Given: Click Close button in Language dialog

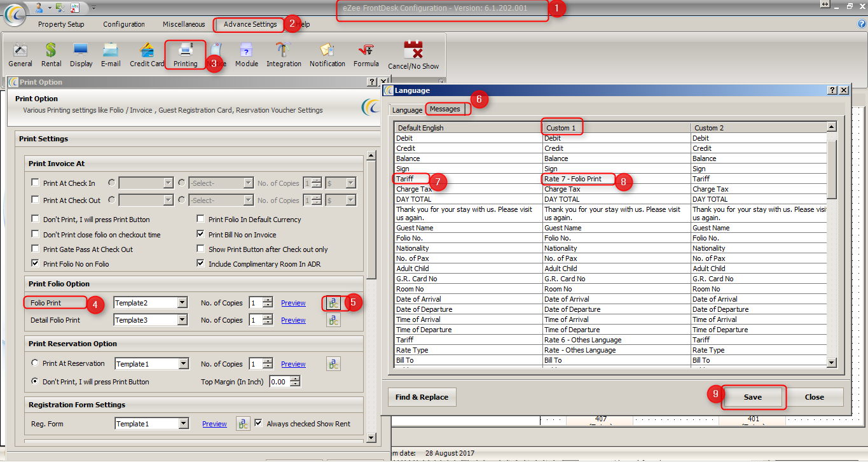Looking at the screenshot, I should (x=815, y=397).
